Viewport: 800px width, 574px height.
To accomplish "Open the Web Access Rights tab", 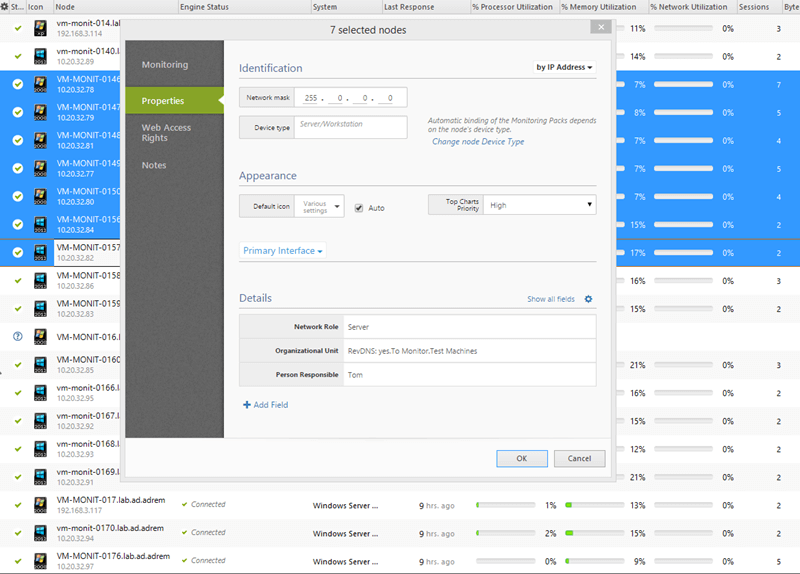I will [166, 133].
